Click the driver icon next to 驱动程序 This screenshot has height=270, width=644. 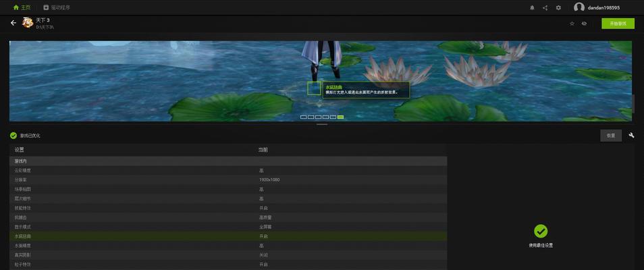46,7
